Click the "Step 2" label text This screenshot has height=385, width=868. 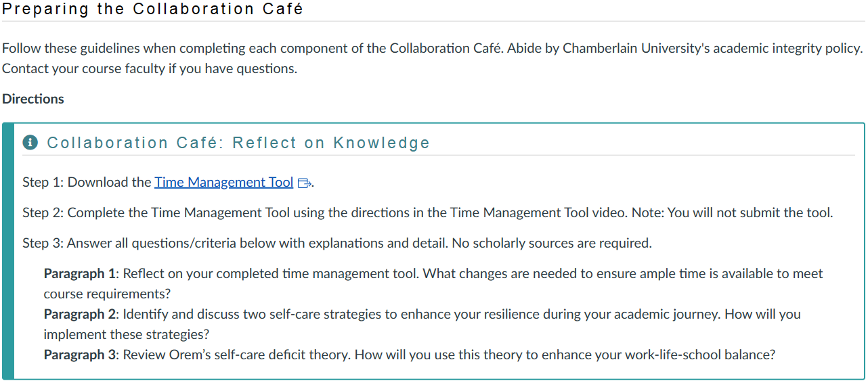pyautogui.click(x=43, y=213)
